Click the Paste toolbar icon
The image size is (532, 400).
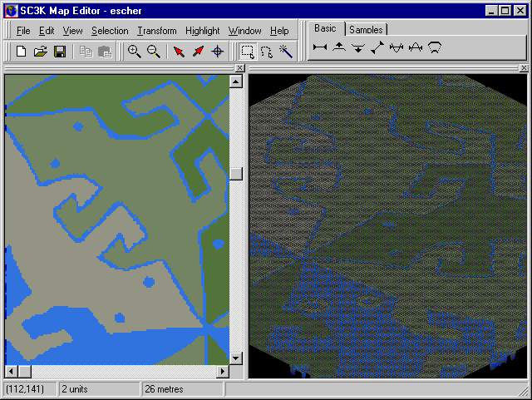tap(105, 52)
